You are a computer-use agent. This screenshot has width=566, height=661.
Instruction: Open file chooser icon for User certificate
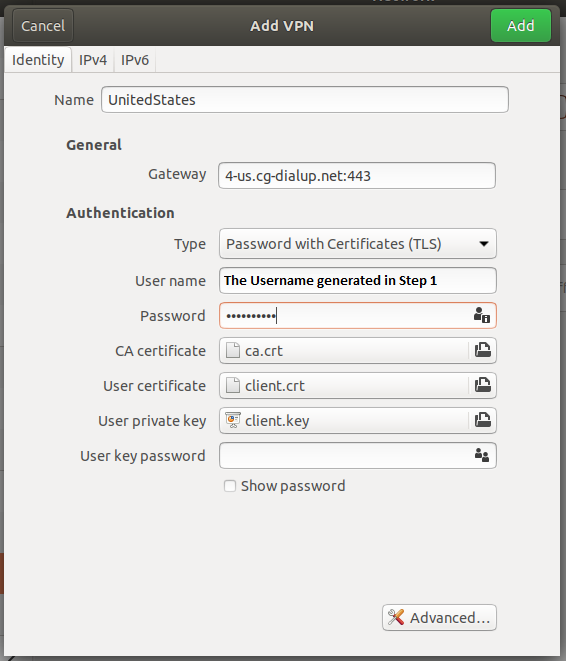point(483,385)
